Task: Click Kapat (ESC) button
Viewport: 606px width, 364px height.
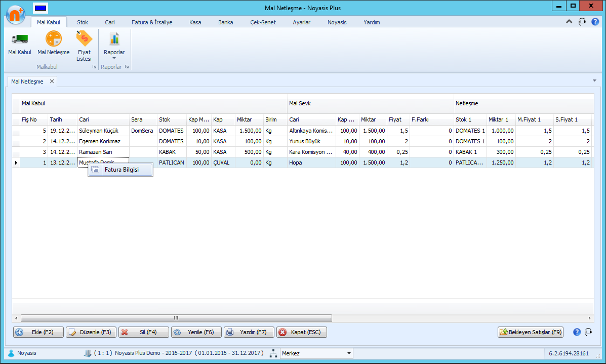Action: (x=301, y=332)
